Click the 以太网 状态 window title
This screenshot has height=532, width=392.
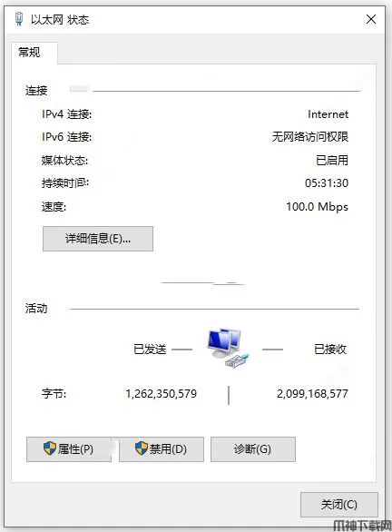point(60,20)
